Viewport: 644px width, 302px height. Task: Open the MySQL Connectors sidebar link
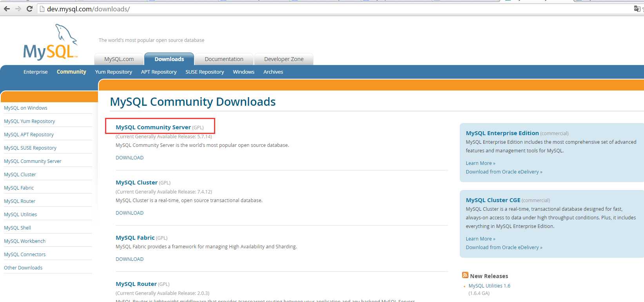[x=25, y=254]
